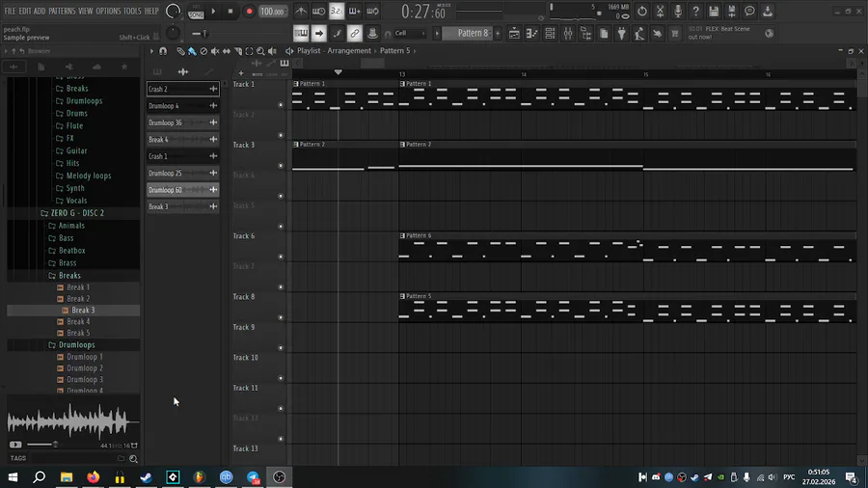Mute Track 6 in the playlist
Image resolution: width=868 pixels, height=488 pixels.
(281, 257)
